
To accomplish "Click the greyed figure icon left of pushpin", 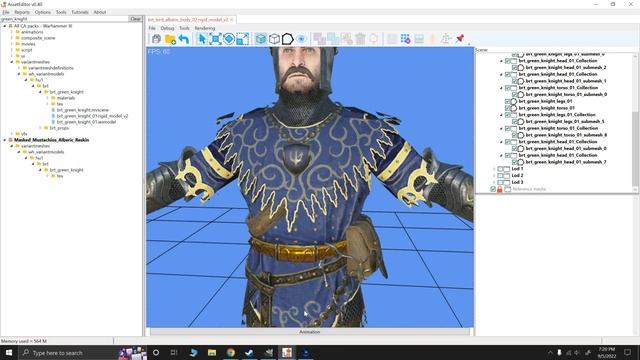I will [446, 39].
